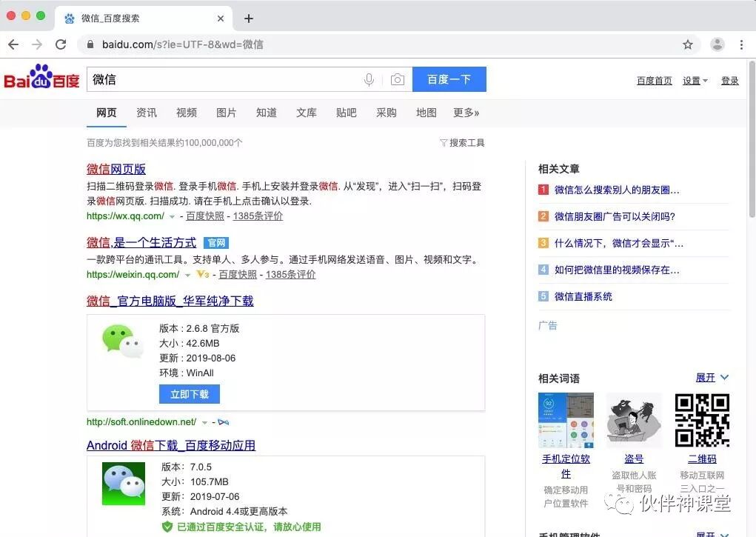This screenshot has height=537, width=756.
Task: Close the 微信_百度搜索 tab
Action: pos(221,19)
